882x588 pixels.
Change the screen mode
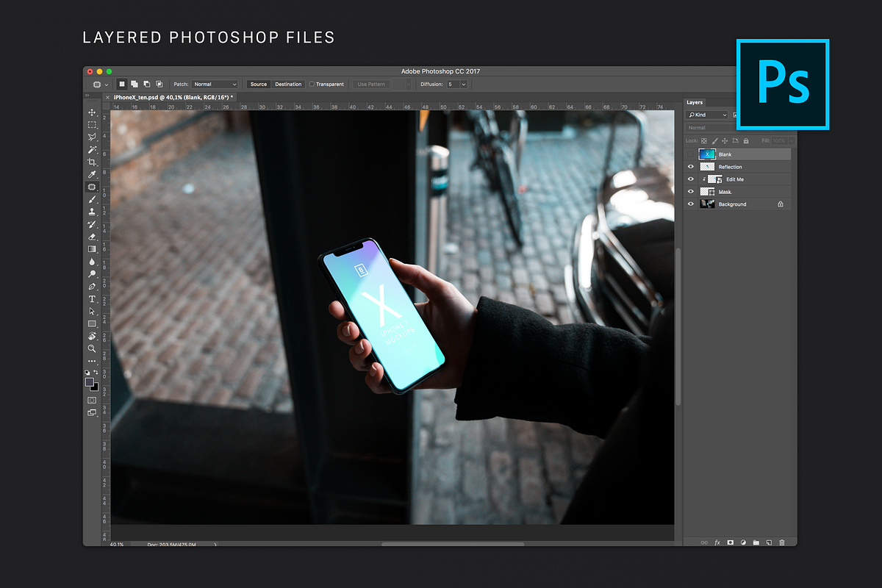click(x=92, y=413)
